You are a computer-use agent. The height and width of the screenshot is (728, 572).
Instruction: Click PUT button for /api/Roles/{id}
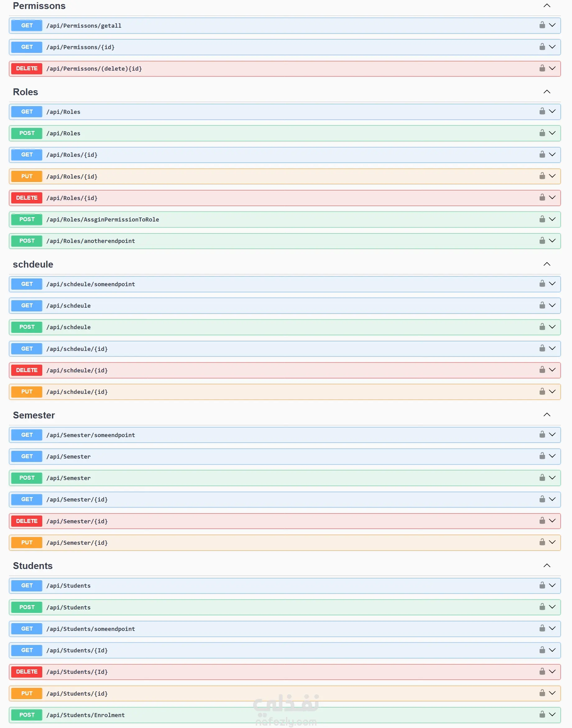[x=27, y=176]
